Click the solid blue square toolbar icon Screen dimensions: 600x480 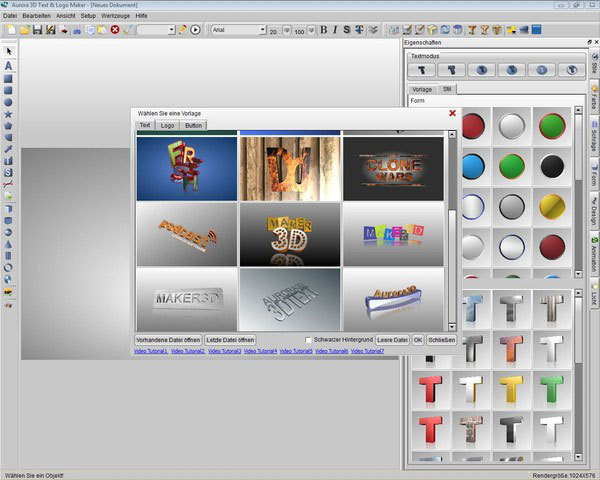(x=536, y=29)
